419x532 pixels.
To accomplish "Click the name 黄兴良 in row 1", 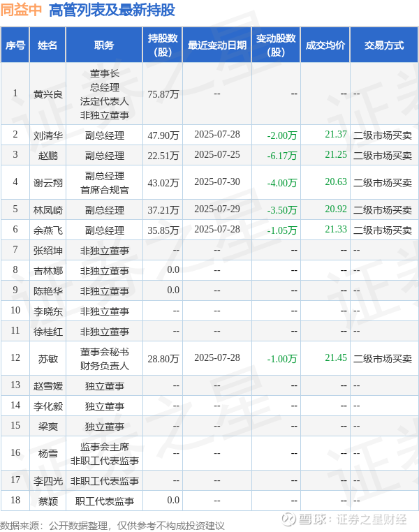I will point(48,94).
